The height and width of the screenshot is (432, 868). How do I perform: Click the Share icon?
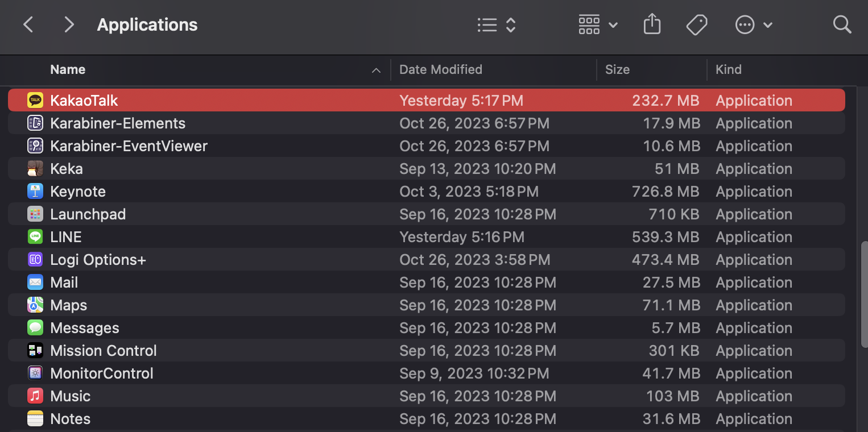652,24
